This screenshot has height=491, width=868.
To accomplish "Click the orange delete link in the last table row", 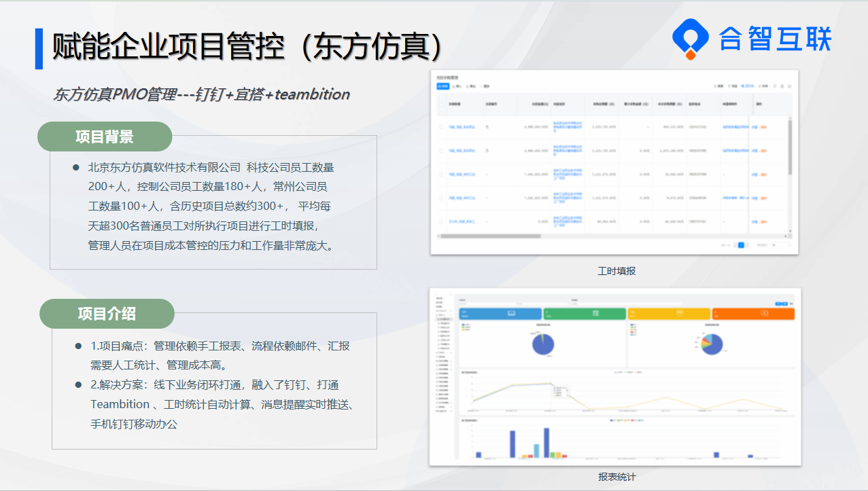I will pyautogui.click(x=764, y=221).
